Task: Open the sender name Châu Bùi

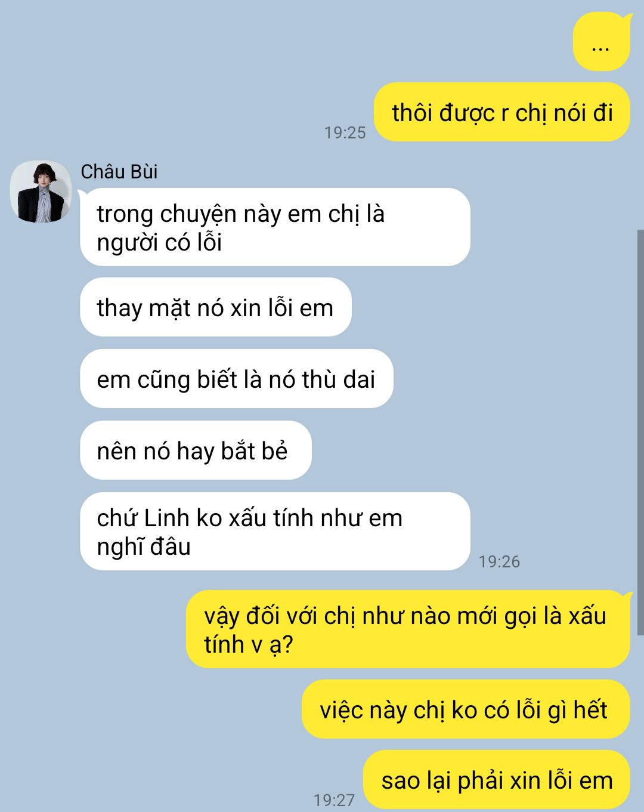Action: (x=119, y=172)
